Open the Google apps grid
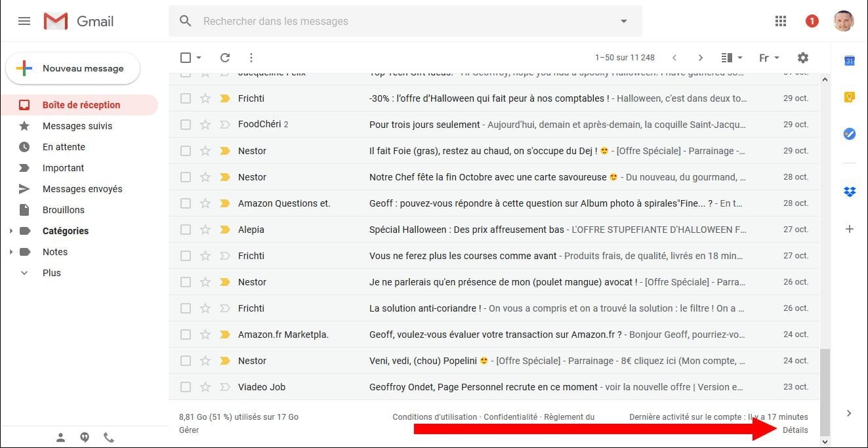This screenshot has height=448, width=868. point(781,21)
